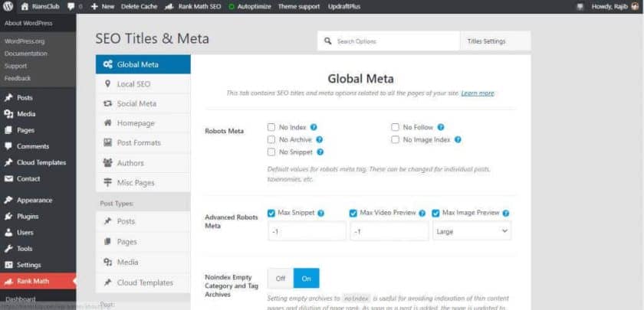Open Cloud Templates tab under Post Types
This screenshot has height=310, width=644.
pyautogui.click(x=143, y=282)
